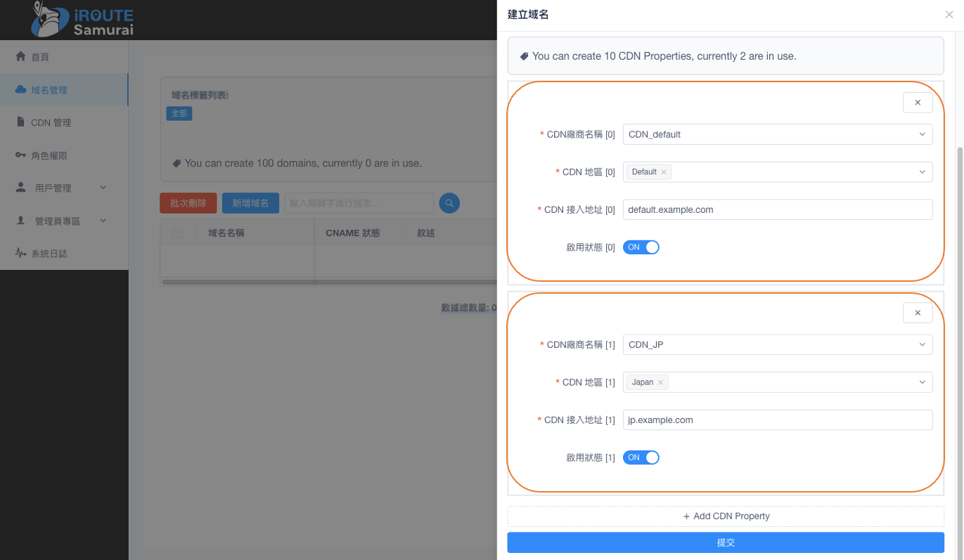Check the select-all checkbox in table header
The width and height of the screenshot is (964, 560).
(x=177, y=233)
